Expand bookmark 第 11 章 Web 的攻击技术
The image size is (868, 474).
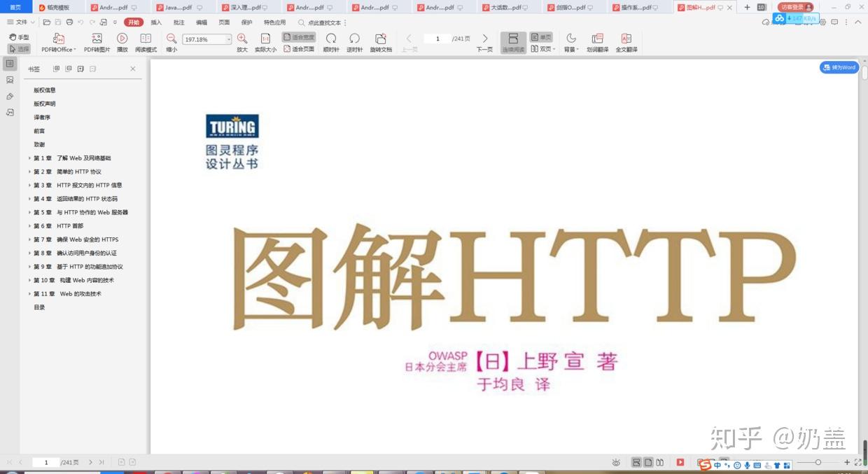[x=29, y=294]
